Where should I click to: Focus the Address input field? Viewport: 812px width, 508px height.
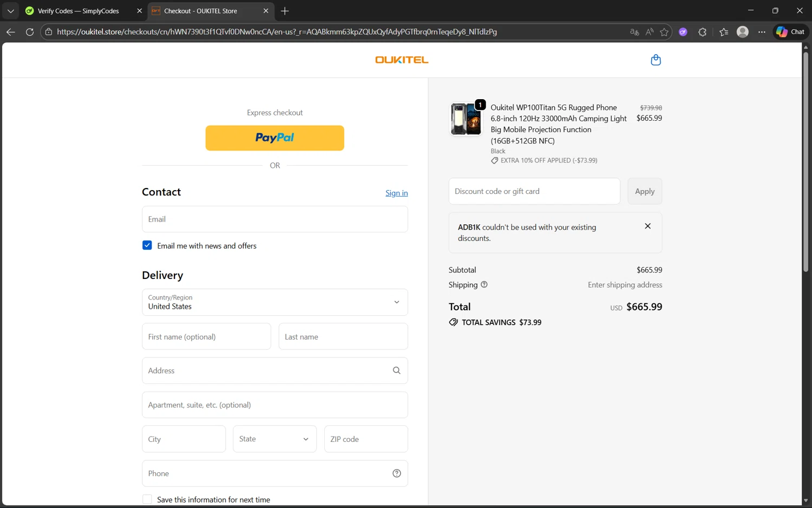pos(275,370)
